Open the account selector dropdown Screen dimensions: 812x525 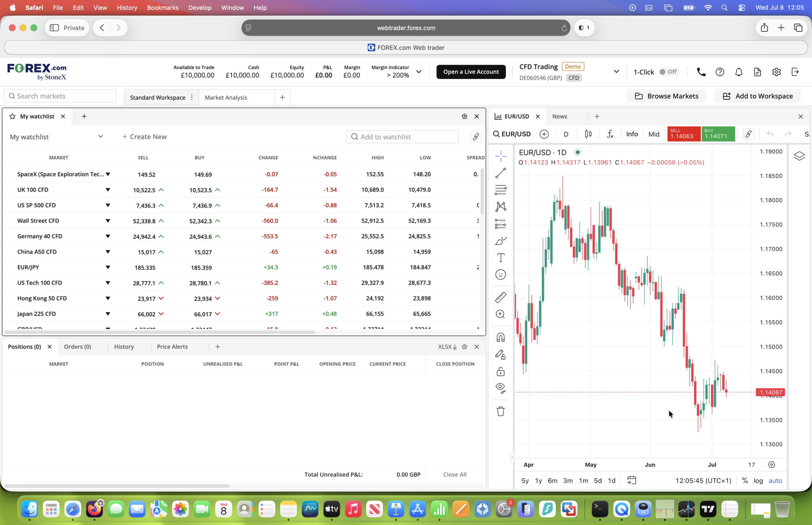click(616, 72)
